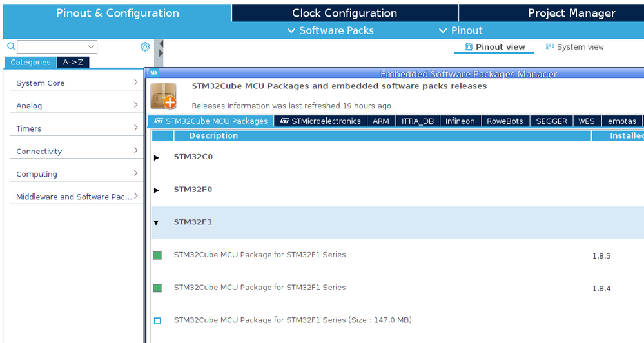Click ST logo on STM32Cube MCU Packages tab

pos(159,121)
